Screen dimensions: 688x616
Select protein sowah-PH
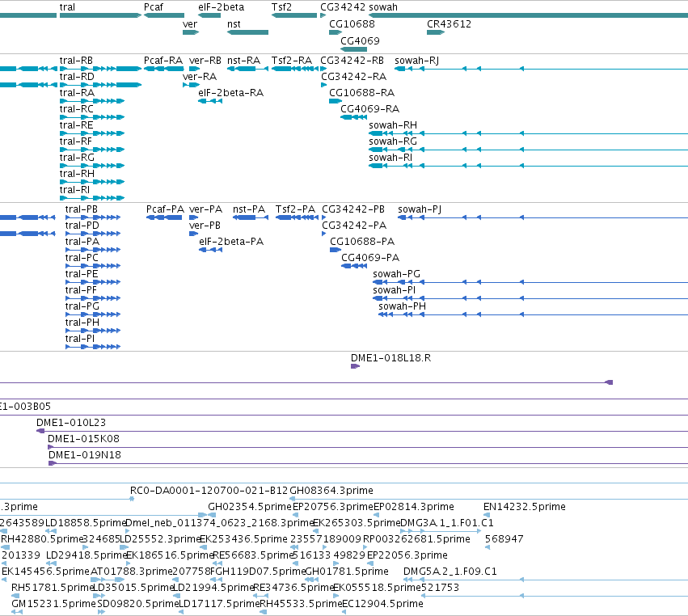[x=403, y=306]
